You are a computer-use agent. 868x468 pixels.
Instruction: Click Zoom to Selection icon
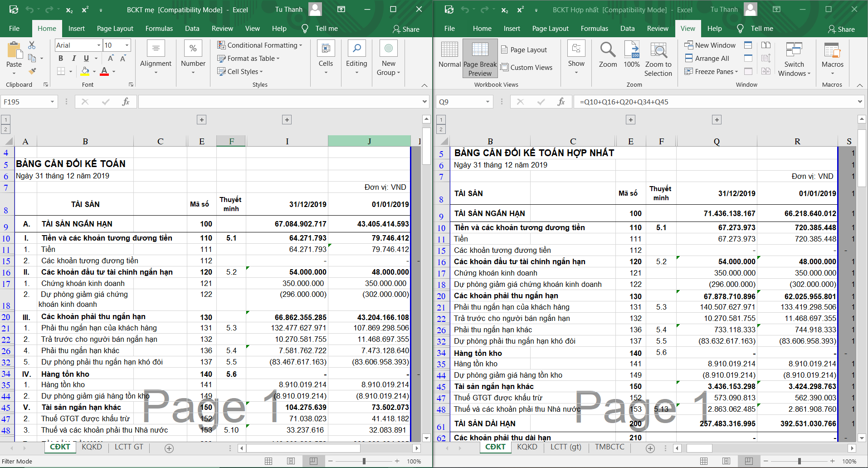[x=658, y=51]
